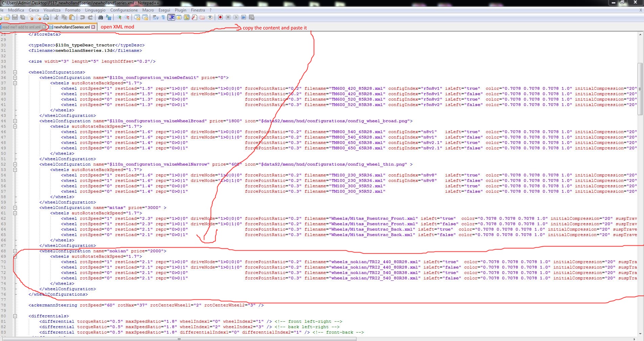Click the Copy toolbar icon
Viewport: 644px width, 341px height.
click(x=64, y=17)
